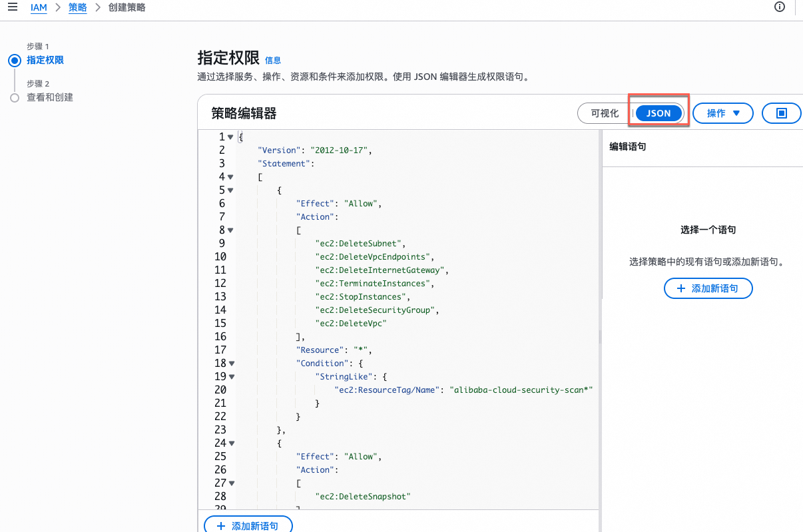
Task: Click the plus icon in right panel 添加新语句
Action: tap(680, 288)
